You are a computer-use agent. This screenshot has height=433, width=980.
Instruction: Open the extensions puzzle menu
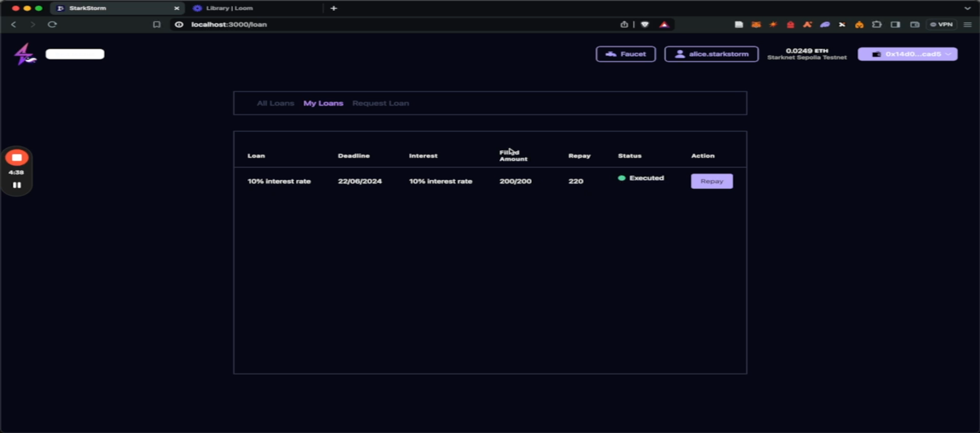coord(877,25)
